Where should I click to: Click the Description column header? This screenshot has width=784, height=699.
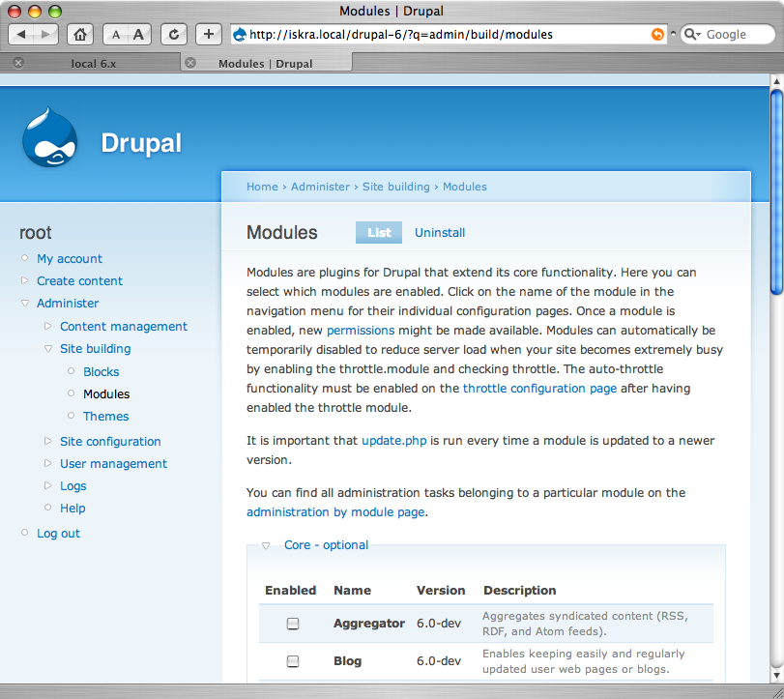click(519, 591)
